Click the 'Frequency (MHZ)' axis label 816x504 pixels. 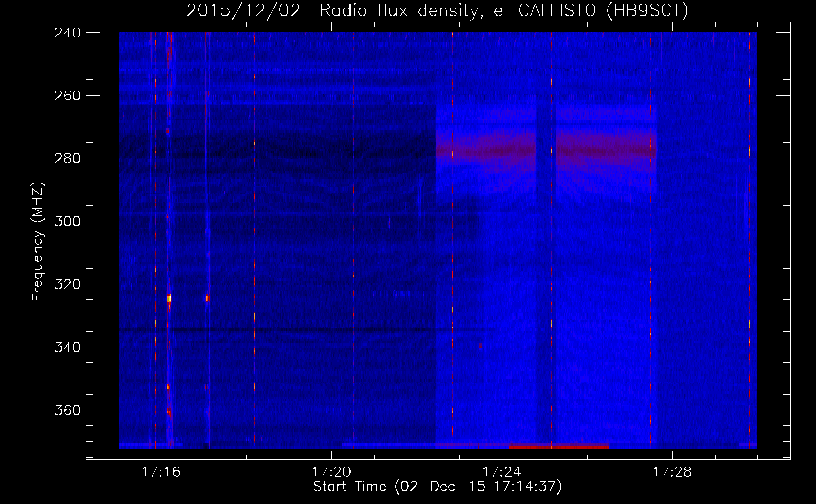point(38,242)
